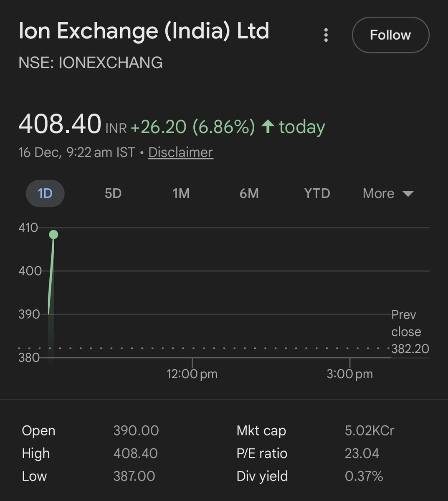
Task: Click the Ion Exchange (India) Ltd title
Action: [x=144, y=31]
